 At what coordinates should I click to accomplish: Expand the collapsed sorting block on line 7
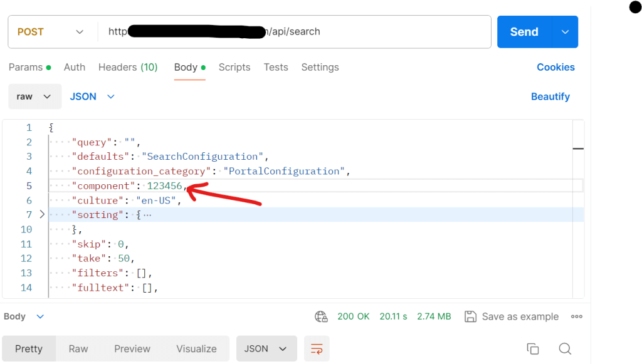[x=42, y=215]
